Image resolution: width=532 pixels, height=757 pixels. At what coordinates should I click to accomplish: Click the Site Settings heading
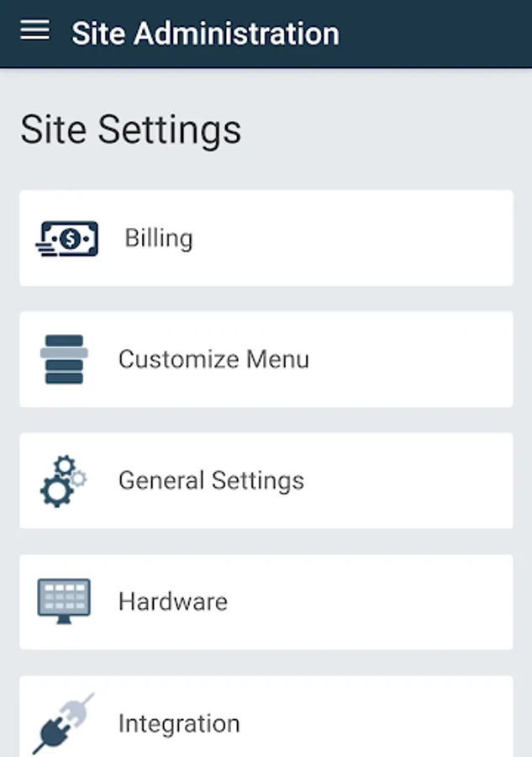(130, 129)
